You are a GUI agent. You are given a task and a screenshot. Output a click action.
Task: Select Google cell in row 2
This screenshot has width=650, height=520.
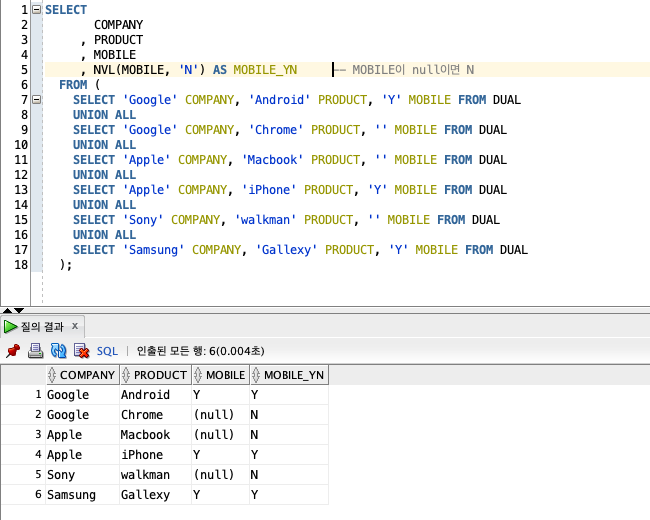(x=82, y=415)
